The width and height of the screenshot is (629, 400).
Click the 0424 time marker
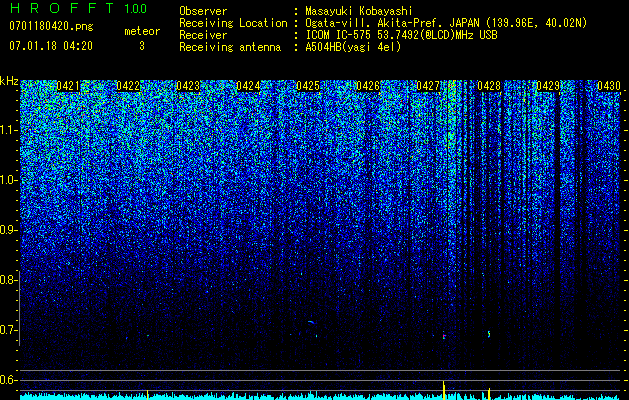click(248, 86)
